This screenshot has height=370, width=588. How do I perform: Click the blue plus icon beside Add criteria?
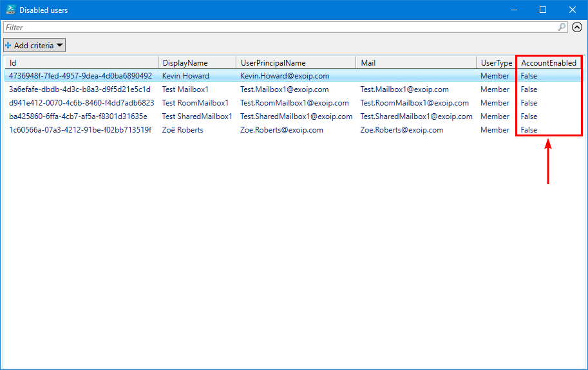click(8, 46)
